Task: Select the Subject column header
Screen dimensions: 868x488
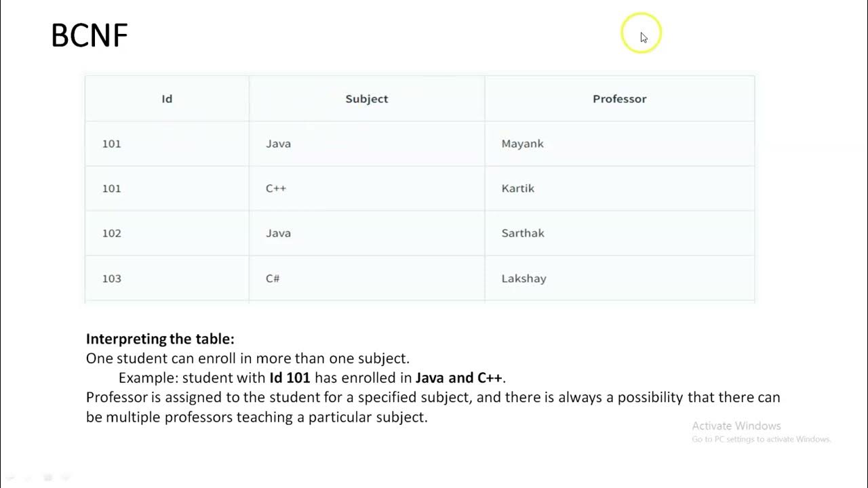Action: 366,99
